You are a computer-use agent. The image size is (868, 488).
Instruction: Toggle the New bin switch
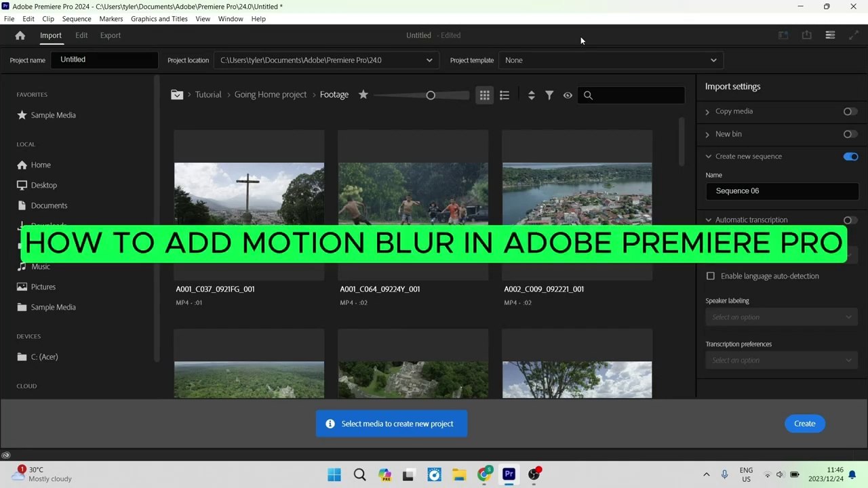click(850, 134)
